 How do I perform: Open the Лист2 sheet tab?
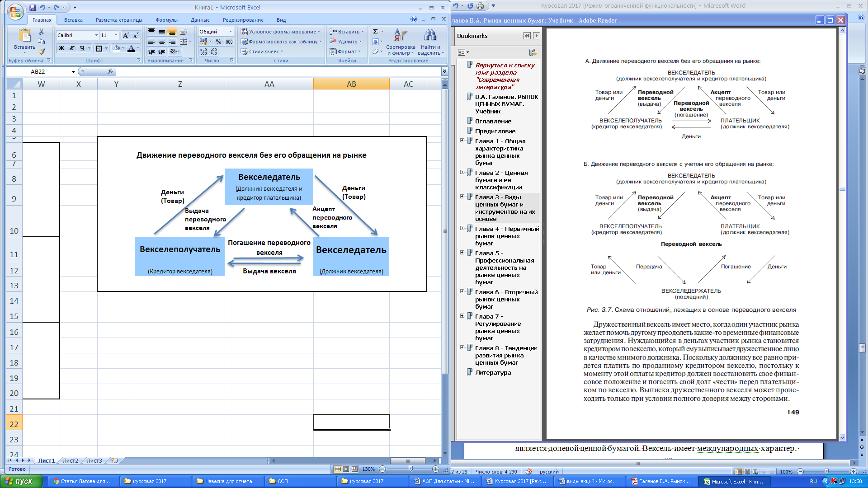(x=70, y=461)
